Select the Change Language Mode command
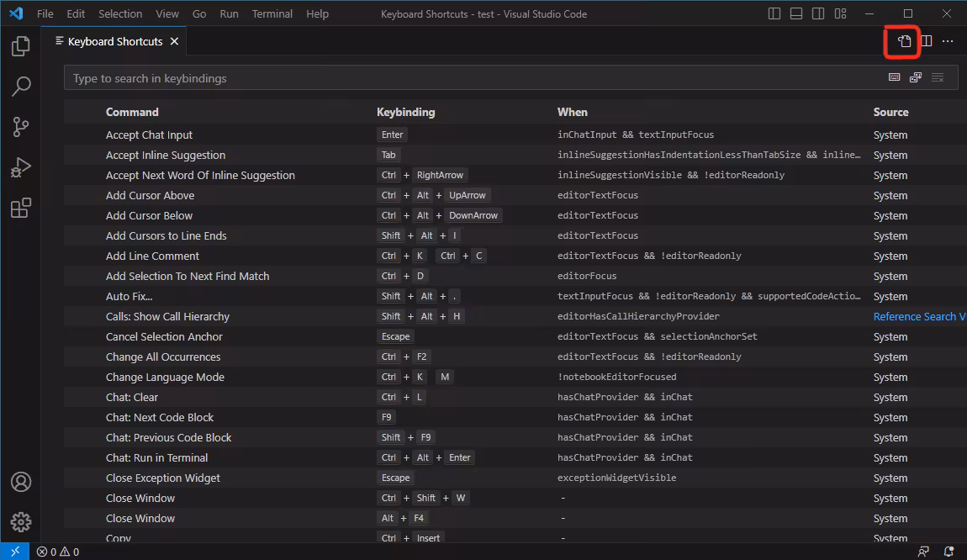The image size is (967, 560). click(x=165, y=377)
